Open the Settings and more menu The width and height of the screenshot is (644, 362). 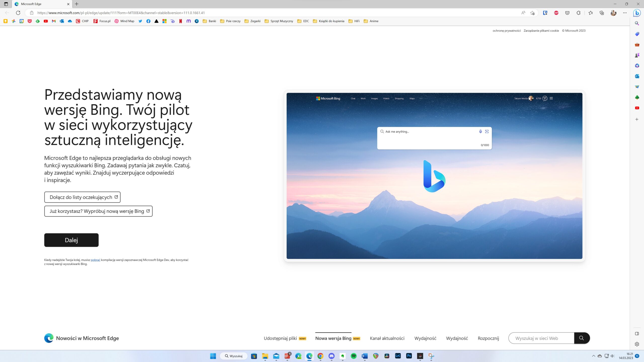pos(625,13)
